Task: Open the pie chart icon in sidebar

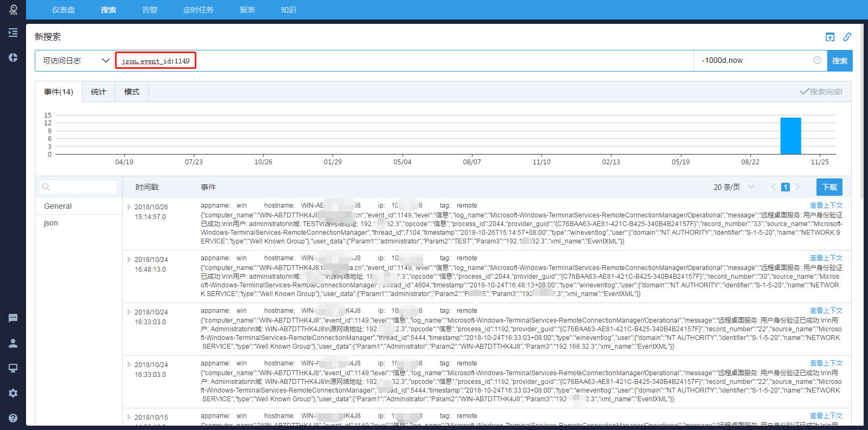Action: (13, 57)
